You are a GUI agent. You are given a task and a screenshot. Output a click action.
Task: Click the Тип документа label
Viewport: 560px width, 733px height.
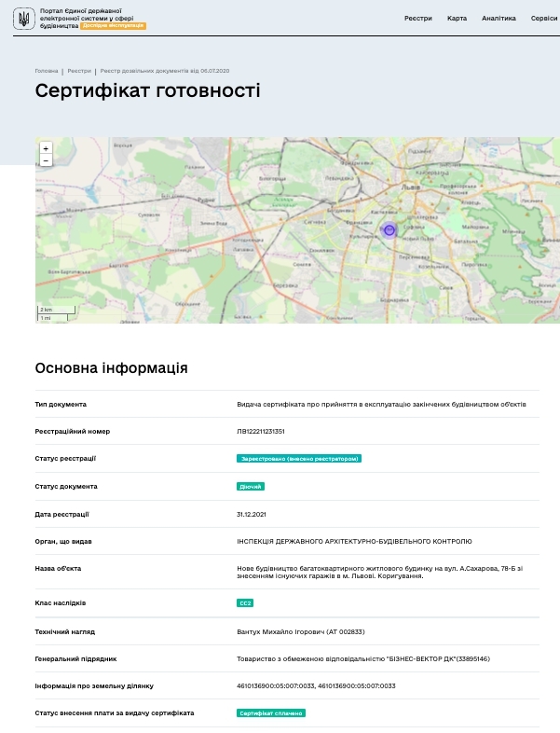(61, 405)
